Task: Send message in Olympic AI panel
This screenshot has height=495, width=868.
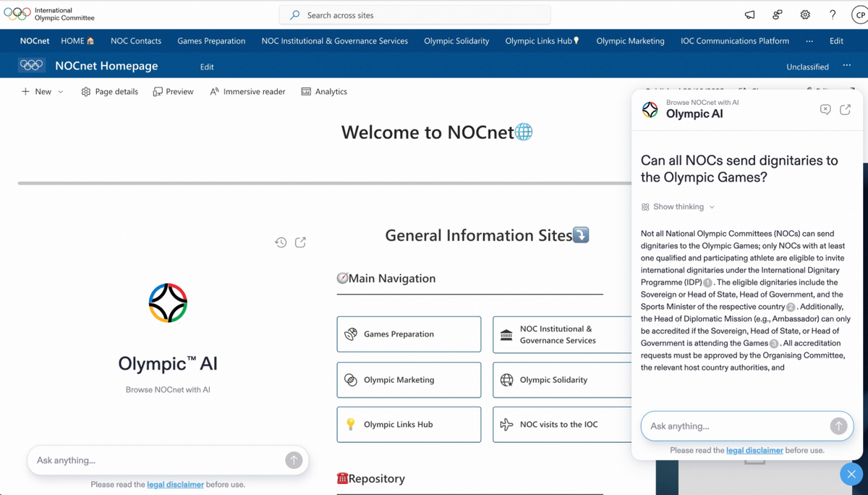Action: point(838,426)
